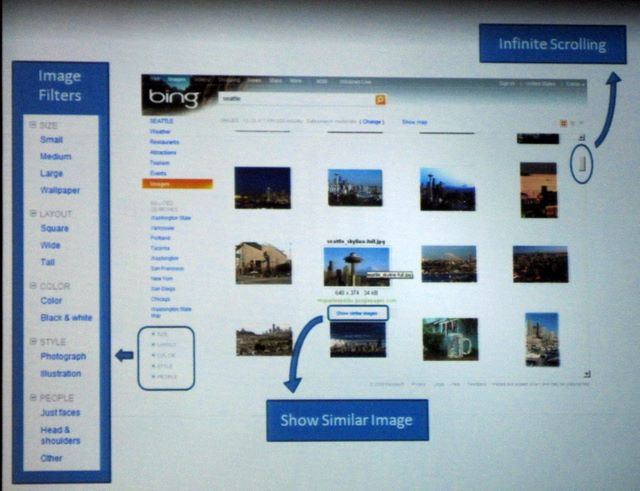
Task: Collapse the SIZE section in Image Filters panel
Action: (32, 126)
